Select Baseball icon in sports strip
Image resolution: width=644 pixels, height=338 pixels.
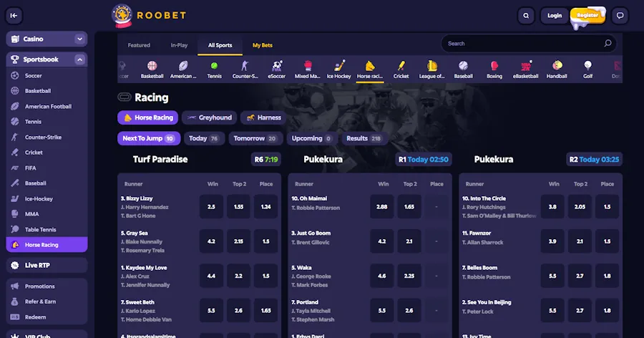pos(463,69)
